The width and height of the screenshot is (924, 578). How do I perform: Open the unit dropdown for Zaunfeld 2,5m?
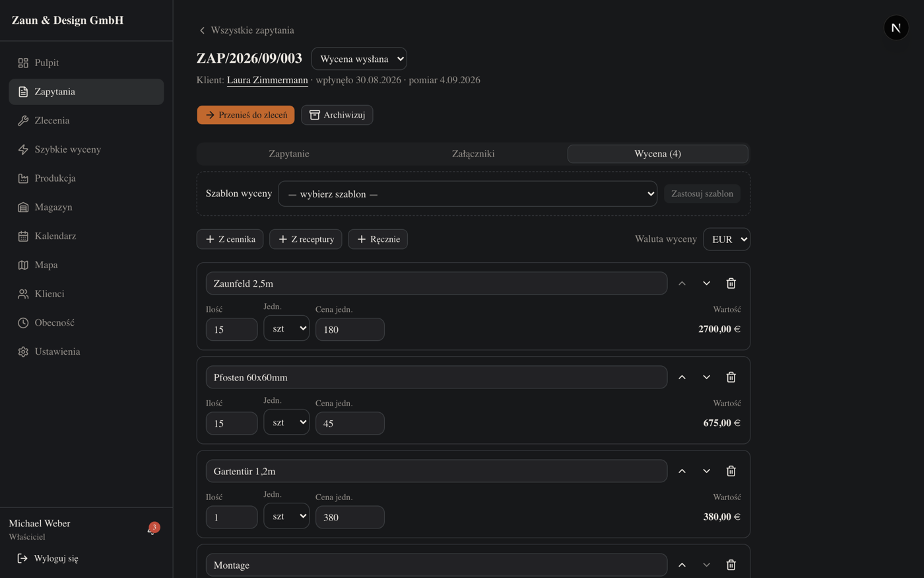286,328
